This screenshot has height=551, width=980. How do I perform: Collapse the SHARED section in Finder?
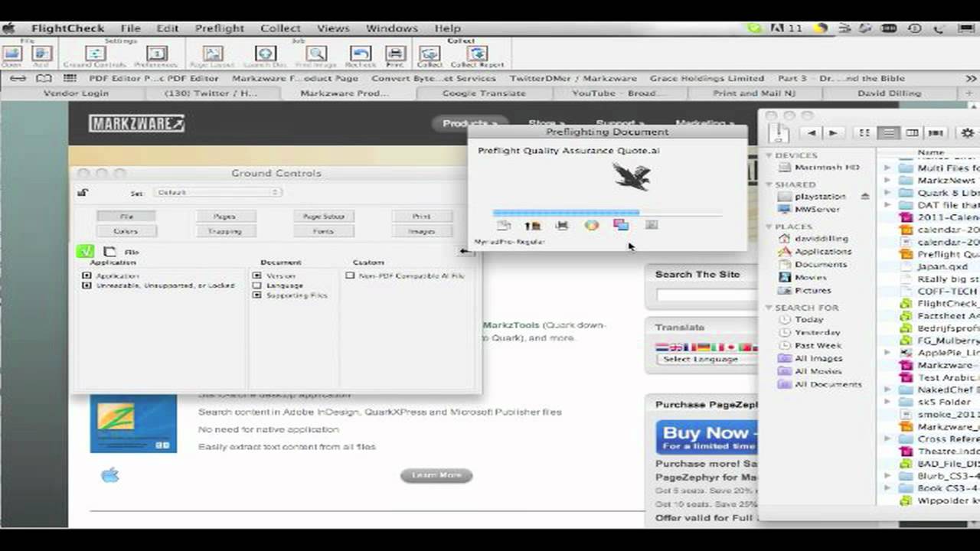click(769, 184)
